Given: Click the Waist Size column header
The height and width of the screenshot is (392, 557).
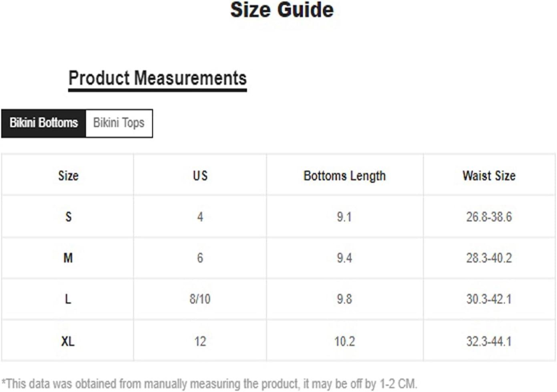Looking at the screenshot, I should pos(489,176).
